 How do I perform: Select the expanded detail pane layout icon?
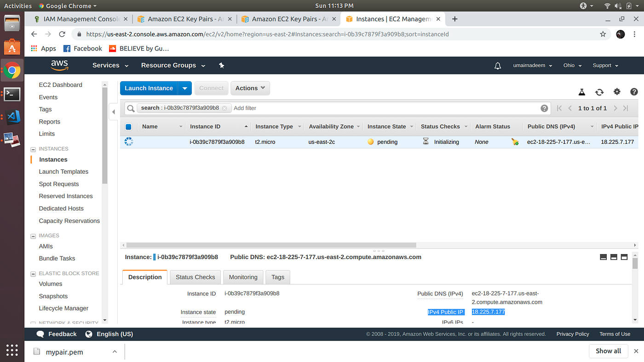tap(624, 257)
